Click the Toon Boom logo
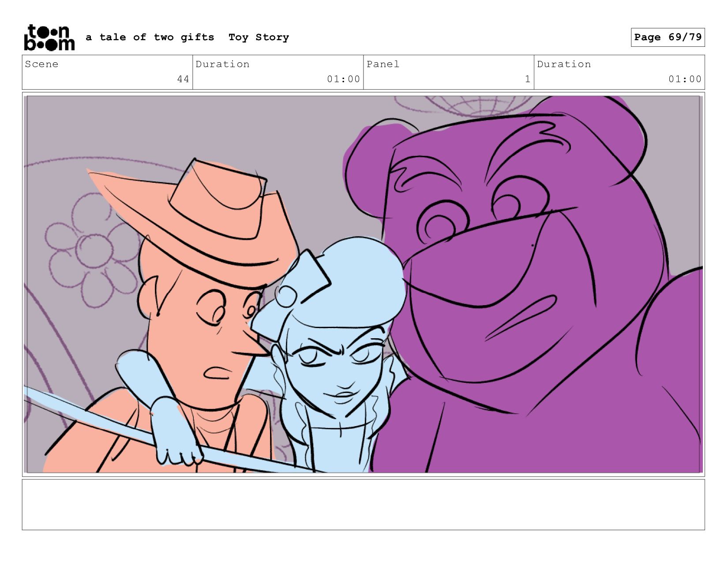The height and width of the screenshot is (563, 728). click(x=49, y=38)
